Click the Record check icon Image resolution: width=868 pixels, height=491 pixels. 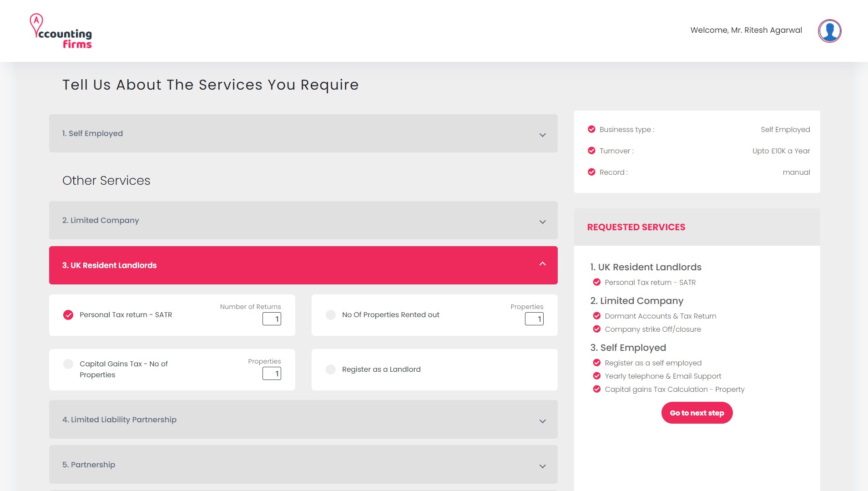coord(591,172)
